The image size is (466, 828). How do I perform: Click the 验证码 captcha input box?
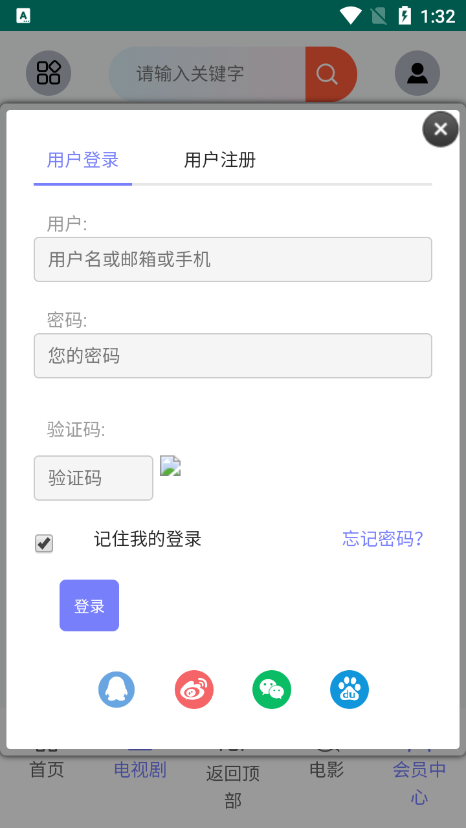pos(94,478)
